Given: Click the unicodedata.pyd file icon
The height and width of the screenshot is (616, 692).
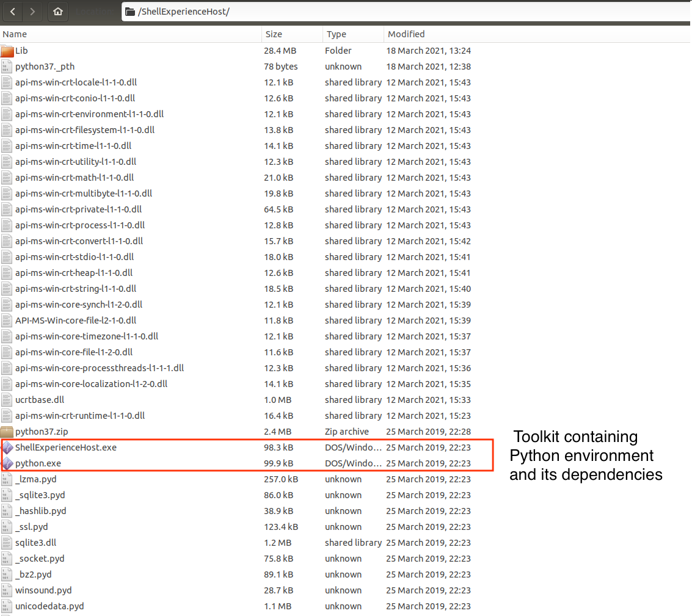Looking at the screenshot, I should (x=7, y=607).
